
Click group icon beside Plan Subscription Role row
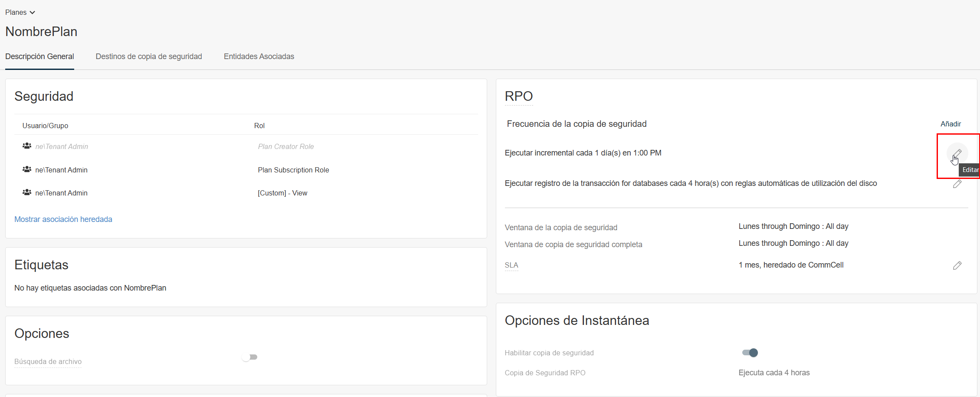click(x=27, y=169)
